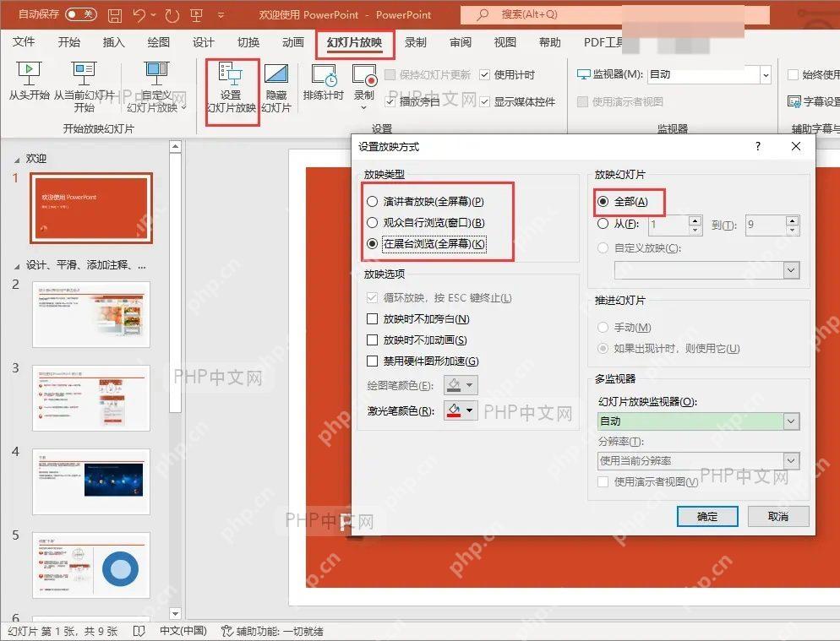Viewport: 840px width, 641px height.
Task: Click the Save icon in title bar
Action: pyautogui.click(x=115, y=15)
